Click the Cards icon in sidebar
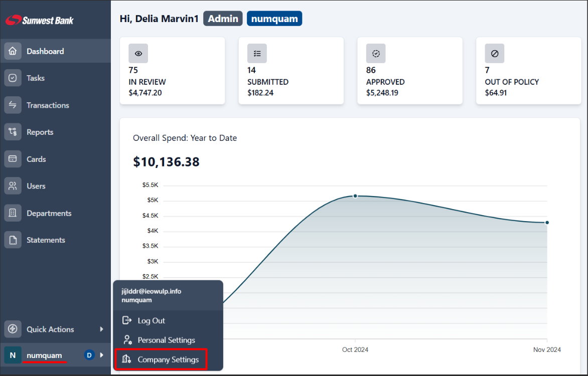This screenshot has width=588, height=376. click(x=13, y=159)
